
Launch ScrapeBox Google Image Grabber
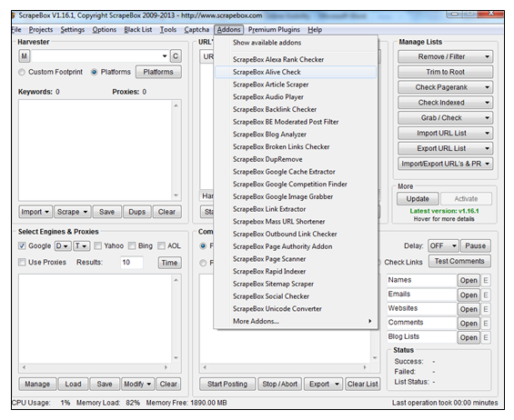[295, 196]
